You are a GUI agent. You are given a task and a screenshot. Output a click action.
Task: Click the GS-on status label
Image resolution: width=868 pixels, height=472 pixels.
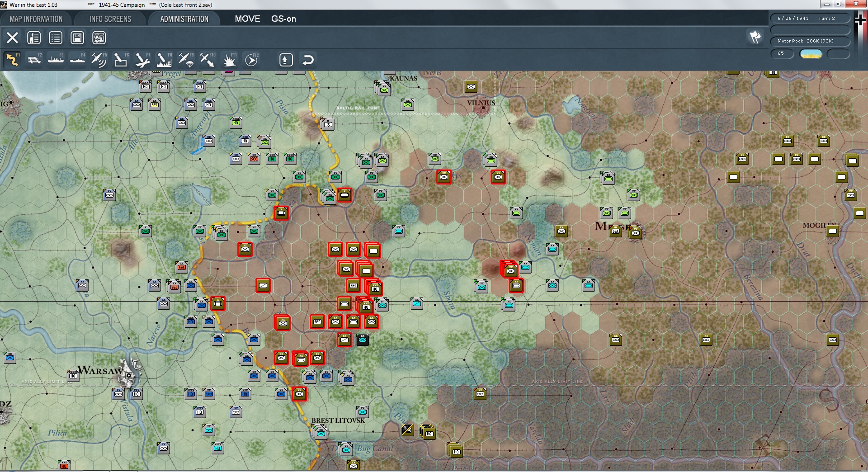283,19
